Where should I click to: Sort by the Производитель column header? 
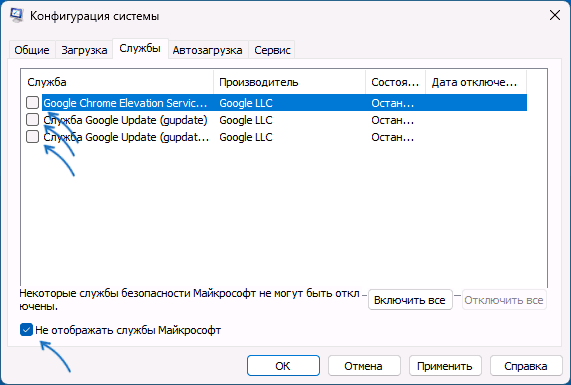(x=290, y=82)
